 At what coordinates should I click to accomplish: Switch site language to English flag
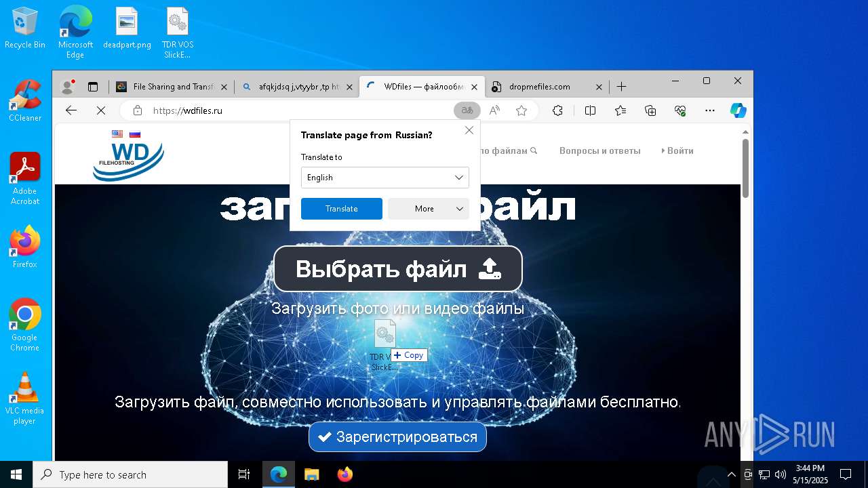click(x=117, y=134)
